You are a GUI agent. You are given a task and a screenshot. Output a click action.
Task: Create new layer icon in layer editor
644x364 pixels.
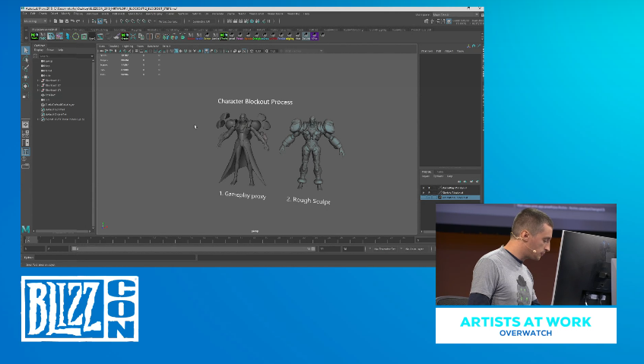coord(471,182)
